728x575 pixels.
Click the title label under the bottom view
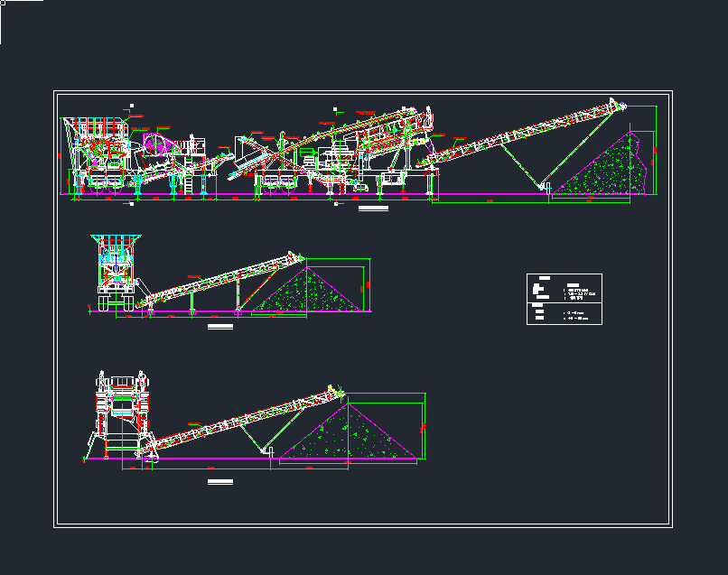coord(219,483)
